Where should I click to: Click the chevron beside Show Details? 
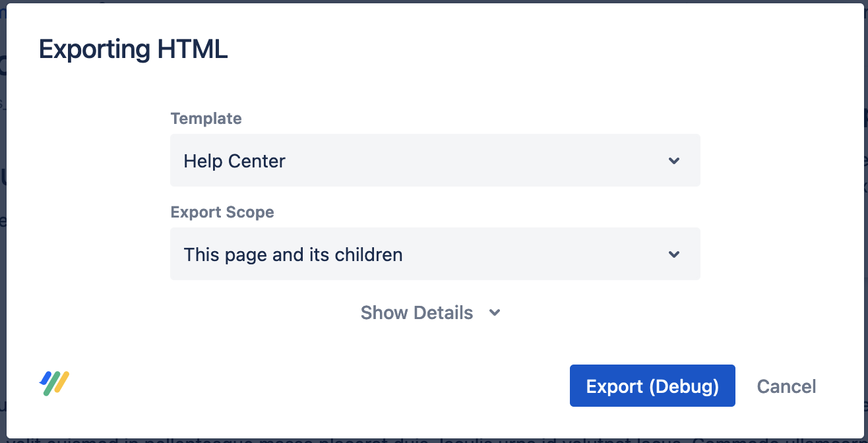pyautogui.click(x=495, y=313)
